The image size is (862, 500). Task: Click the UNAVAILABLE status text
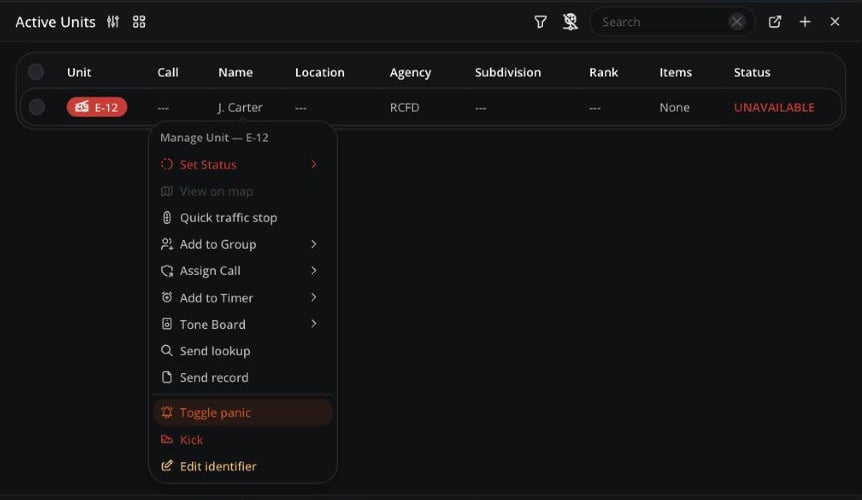tap(774, 108)
